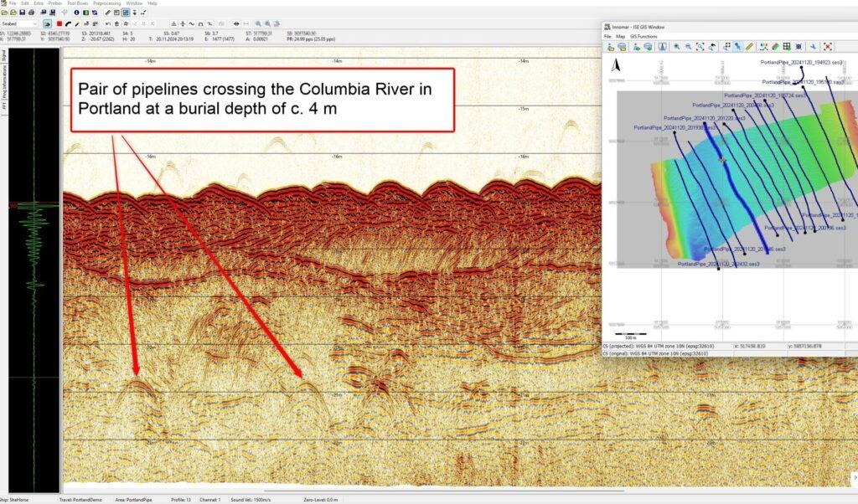Select the PortlandPipe_20241120_202432.ses3 line label
The height and width of the screenshot is (504, 858).
719,264
